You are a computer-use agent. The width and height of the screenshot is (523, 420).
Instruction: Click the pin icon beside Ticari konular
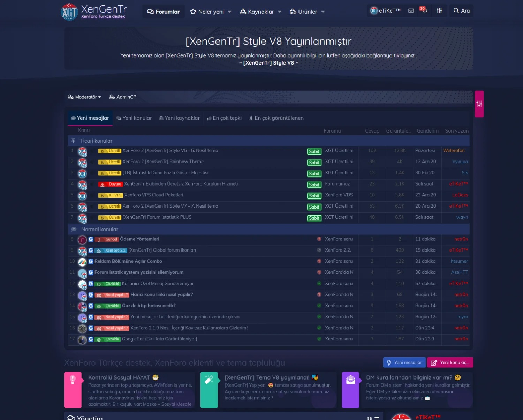click(x=73, y=141)
